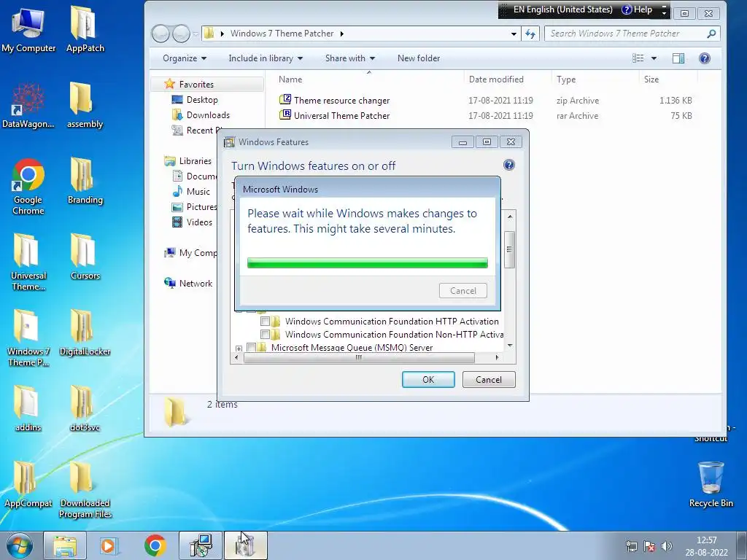Screen dimensions: 747x560
Task: Click the Action Center flag tray icon
Action: pyautogui.click(x=649, y=546)
